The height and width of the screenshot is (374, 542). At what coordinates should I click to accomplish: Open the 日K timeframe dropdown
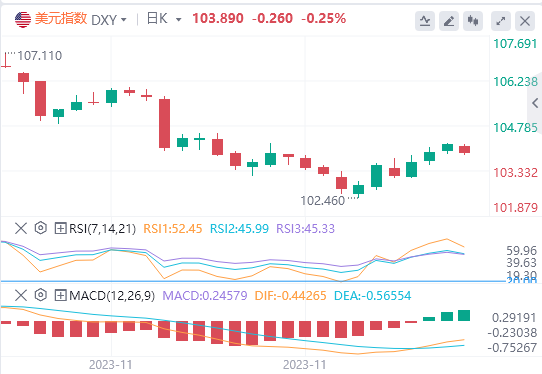coord(178,20)
